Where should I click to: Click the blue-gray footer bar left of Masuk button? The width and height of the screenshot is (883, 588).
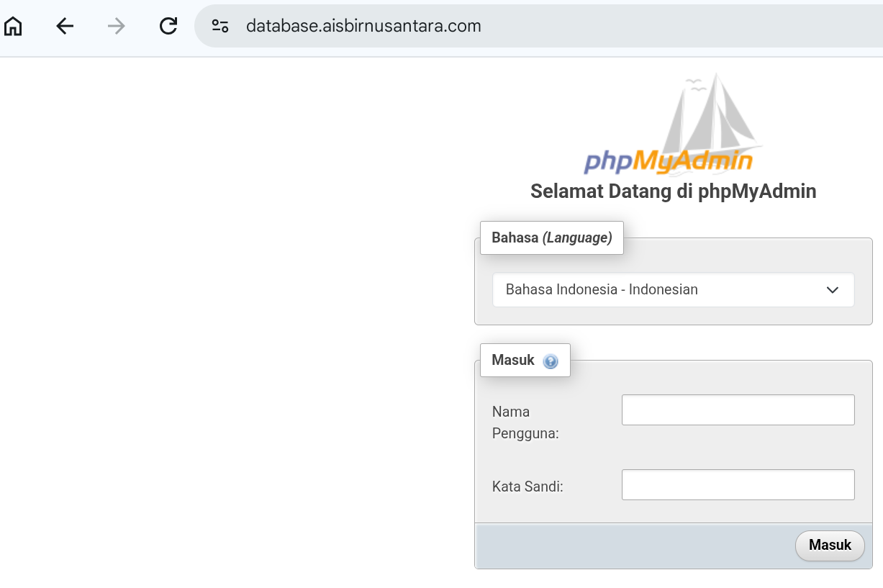(x=633, y=546)
